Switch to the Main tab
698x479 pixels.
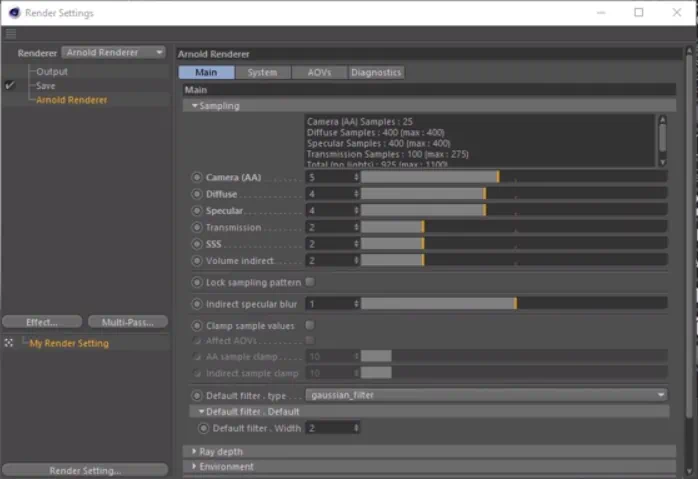point(206,72)
